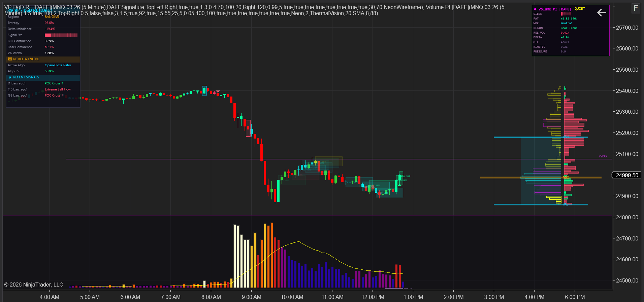Click the pink-outlined candle box in the sell-off
Image resolution: width=644 pixels, height=302 pixels.
coord(248,128)
